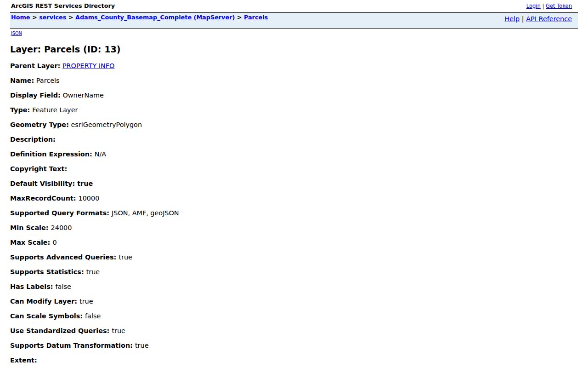Viewport: 588px width, 368px height.
Task: View the JSON format link
Action: [x=17, y=33]
